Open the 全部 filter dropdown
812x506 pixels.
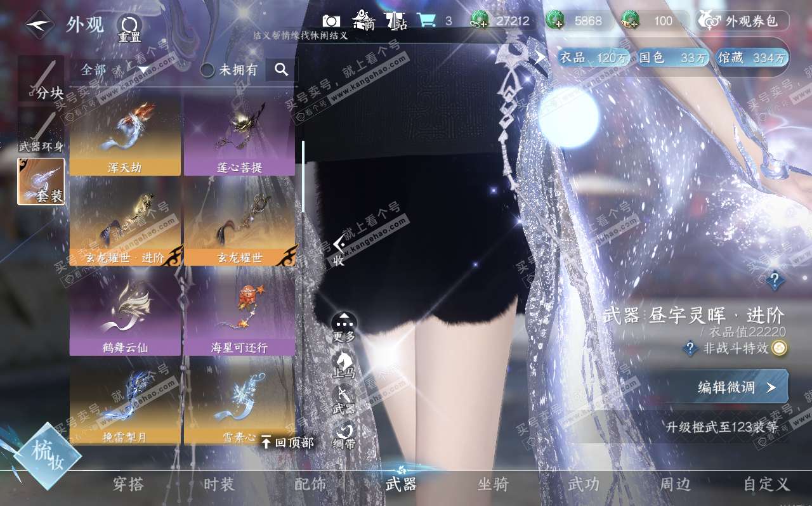[x=114, y=70]
